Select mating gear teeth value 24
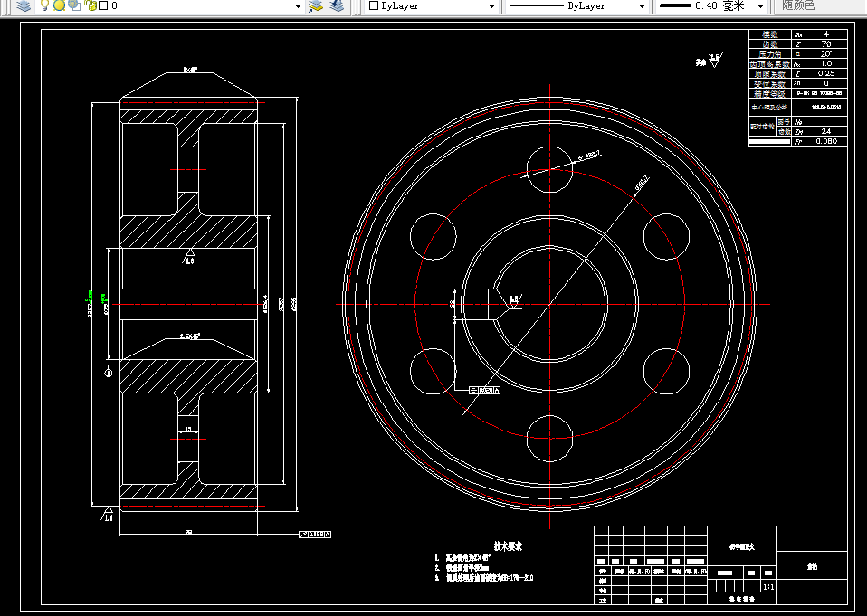Viewport: 867px width, 616px height. pyautogui.click(x=826, y=131)
